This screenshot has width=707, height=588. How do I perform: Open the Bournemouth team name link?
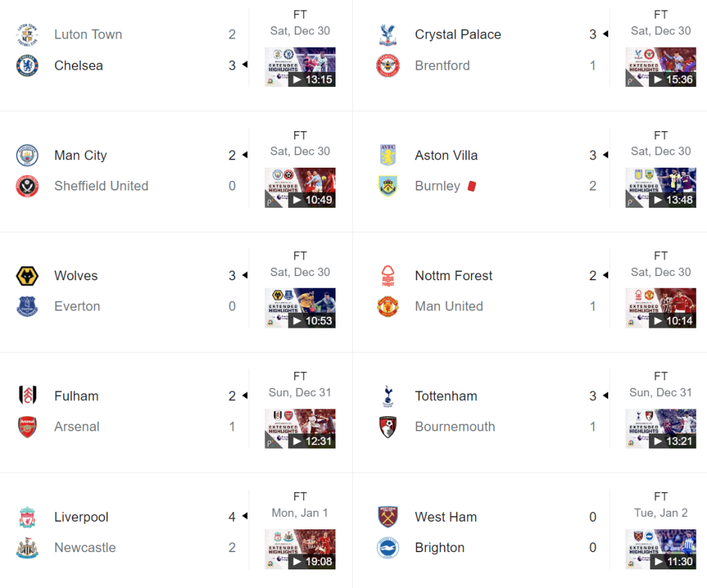click(455, 427)
